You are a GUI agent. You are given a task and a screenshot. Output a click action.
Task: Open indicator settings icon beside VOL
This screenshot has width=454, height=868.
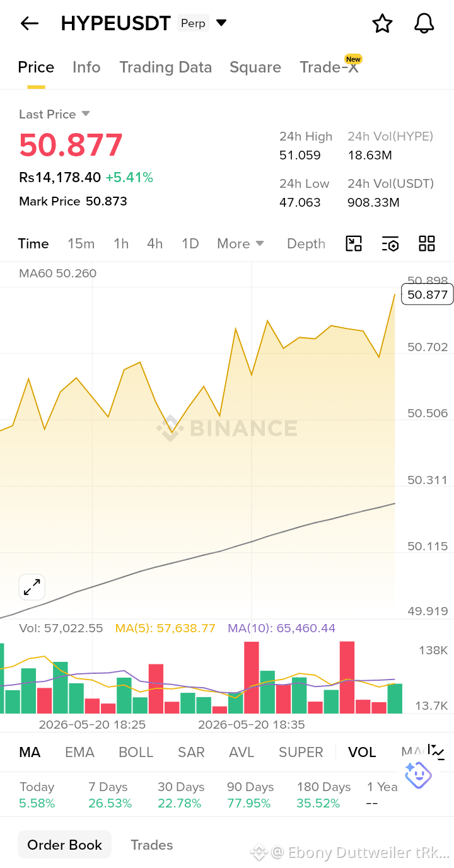coord(437,751)
